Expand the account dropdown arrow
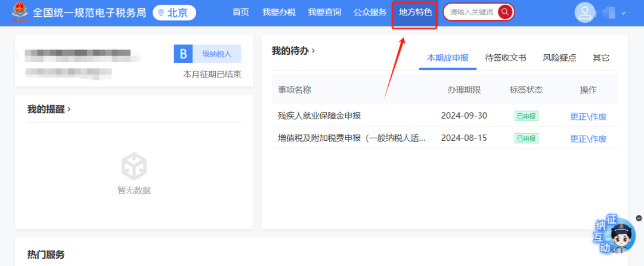This screenshot has width=644, height=266. 624,13
